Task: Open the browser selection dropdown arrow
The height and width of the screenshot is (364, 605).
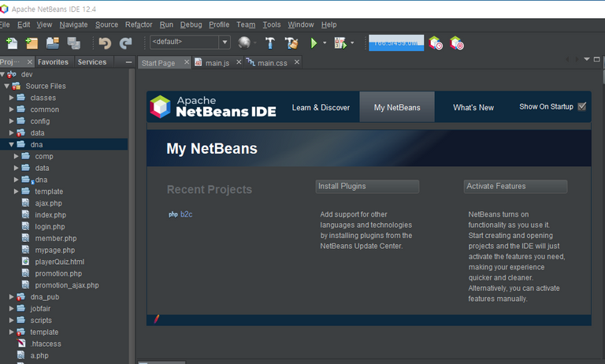Action: click(x=255, y=43)
